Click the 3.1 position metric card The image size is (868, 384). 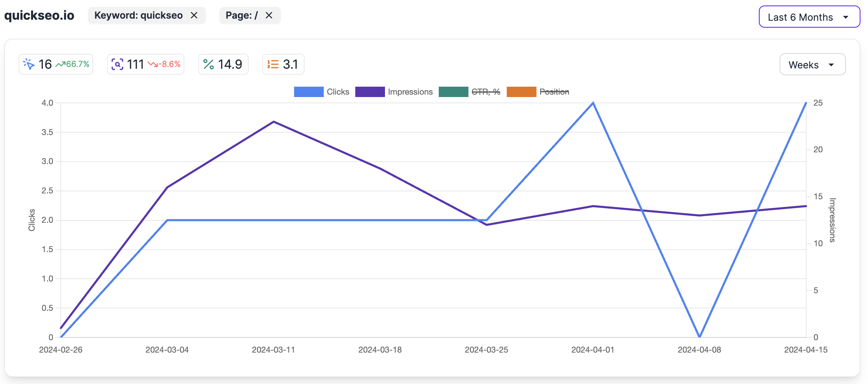coord(283,64)
